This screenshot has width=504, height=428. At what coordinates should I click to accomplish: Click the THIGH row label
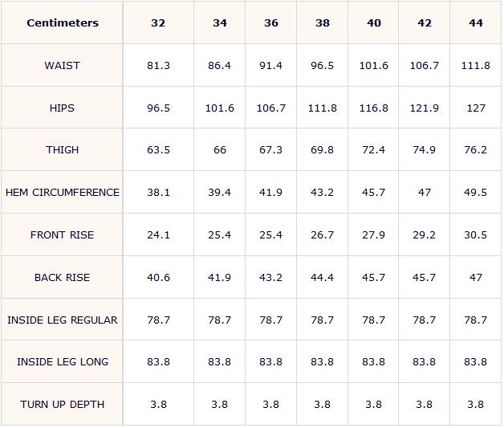[x=62, y=150]
